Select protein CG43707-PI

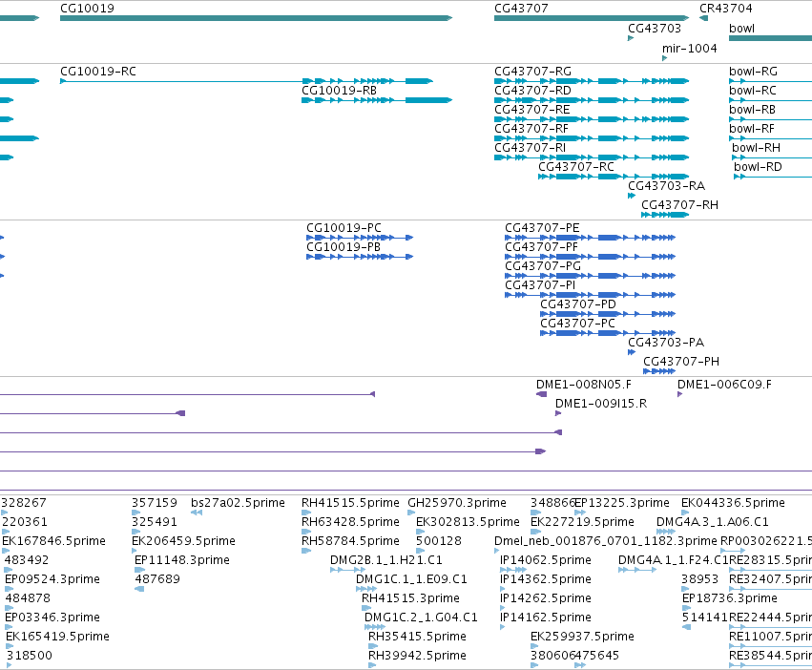(591, 295)
